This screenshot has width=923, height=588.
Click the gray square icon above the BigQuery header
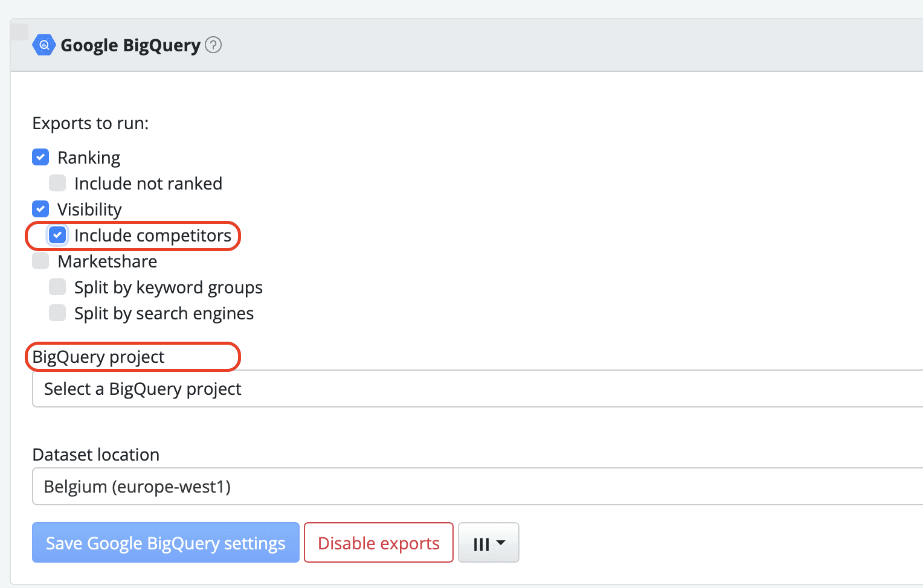[x=19, y=31]
